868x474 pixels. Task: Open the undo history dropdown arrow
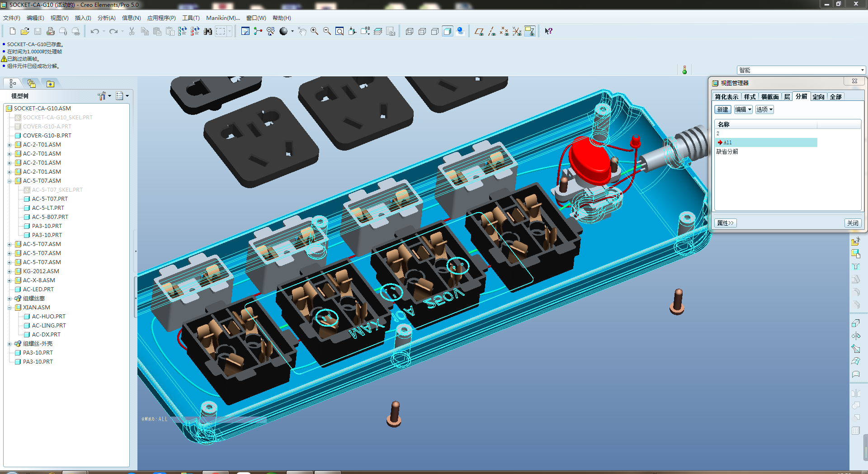[x=104, y=31]
